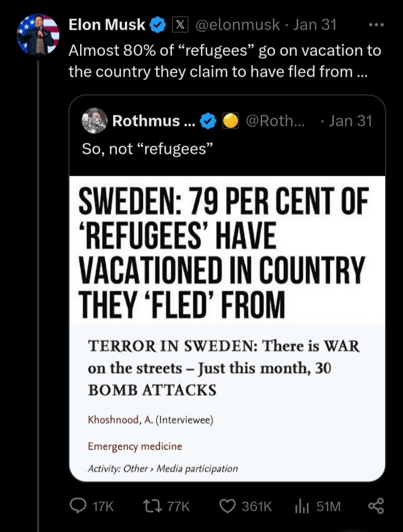Open the quoted post text "So, not refugees"

[x=148, y=149]
